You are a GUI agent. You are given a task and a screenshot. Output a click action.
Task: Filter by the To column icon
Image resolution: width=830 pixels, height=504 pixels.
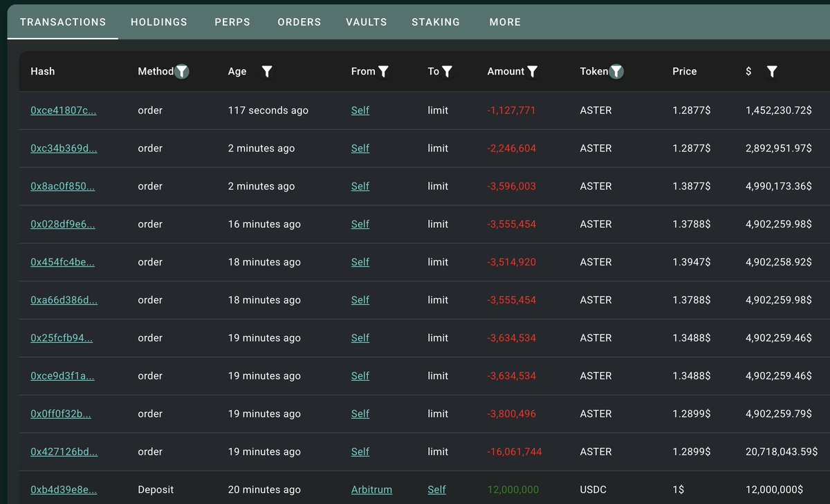pos(447,71)
